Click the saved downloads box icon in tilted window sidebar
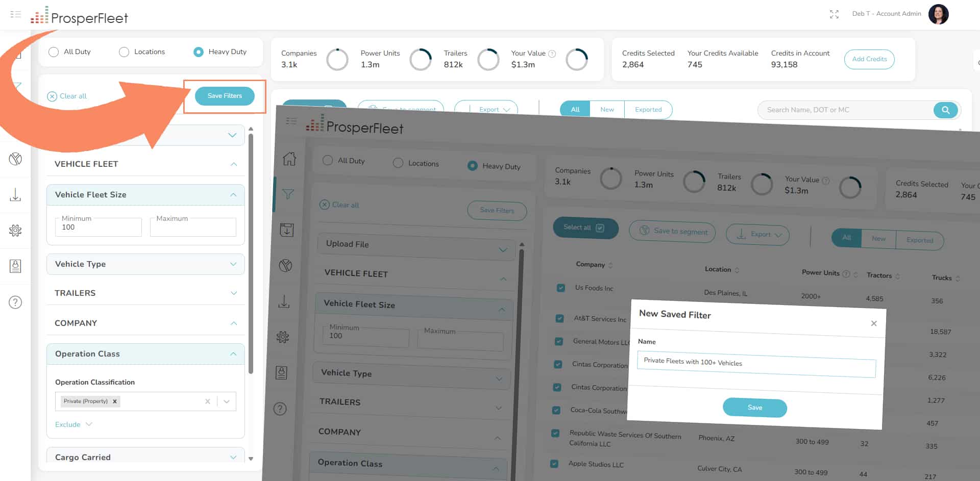This screenshot has width=980, height=481. 287,230
